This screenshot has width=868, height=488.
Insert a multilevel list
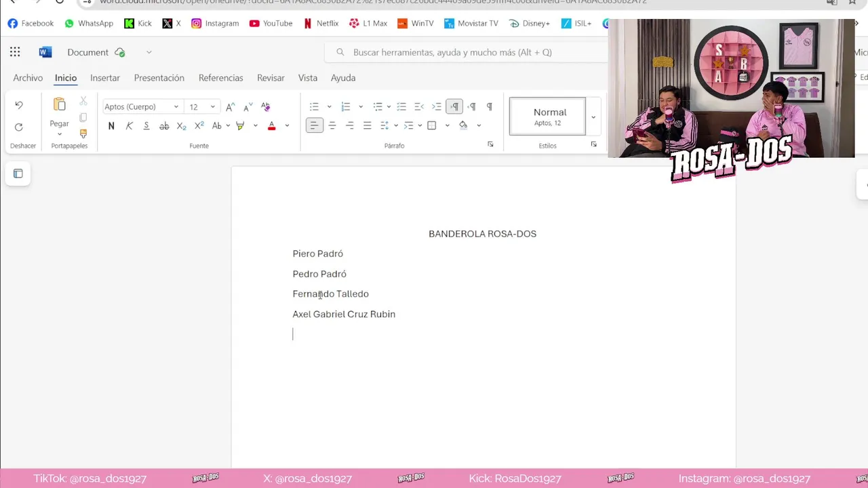tap(378, 106)
